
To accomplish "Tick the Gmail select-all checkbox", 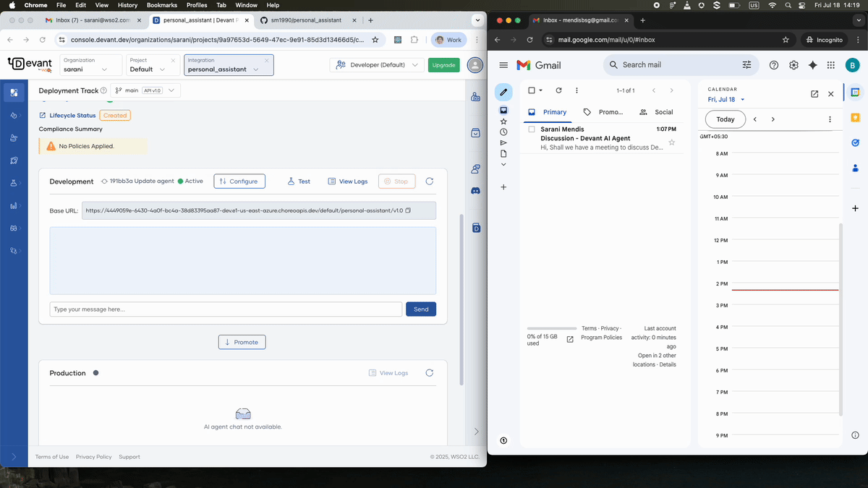I will click(x=532, y=90).
